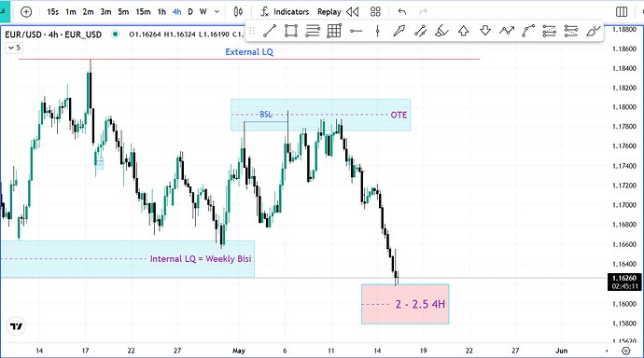Click the Jun date label on time axis
This screenshot has width=644, height=358.
pyautogui.click(x=562, y=351)
